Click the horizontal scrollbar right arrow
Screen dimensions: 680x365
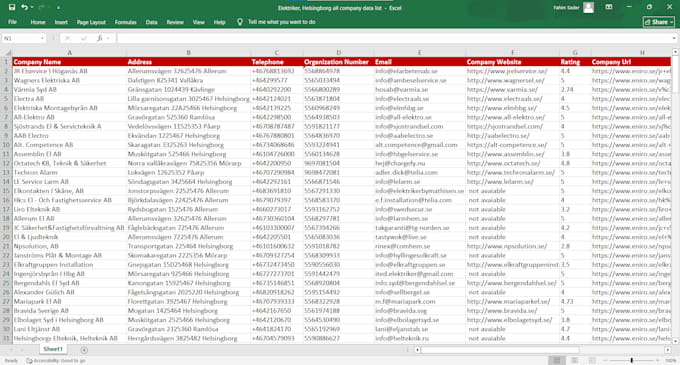click(x=668, y=350)
